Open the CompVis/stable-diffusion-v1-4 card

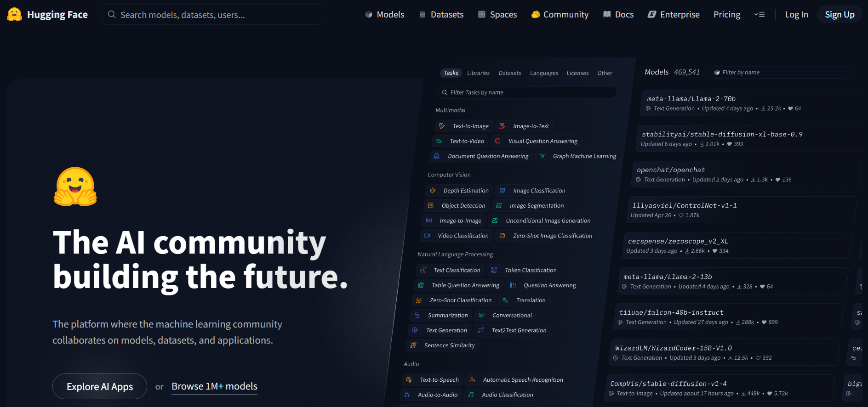pos(720,388)
